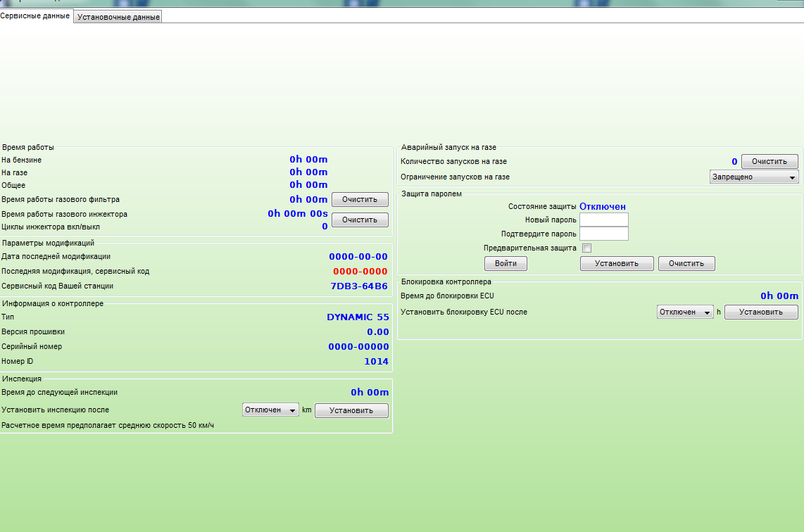Click the red last modification code 0000-0000
The width and height of the screenshot is (804, 532).
tap(360, 272)
